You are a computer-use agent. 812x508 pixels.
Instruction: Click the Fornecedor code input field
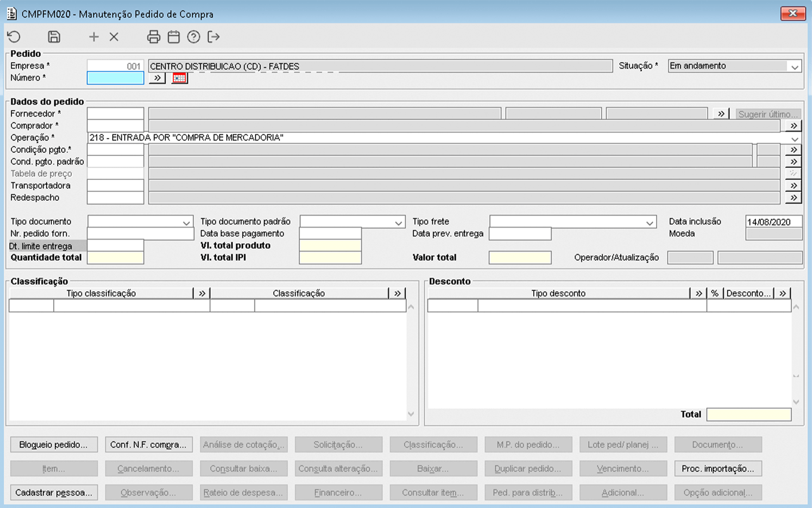coord(115,114)
